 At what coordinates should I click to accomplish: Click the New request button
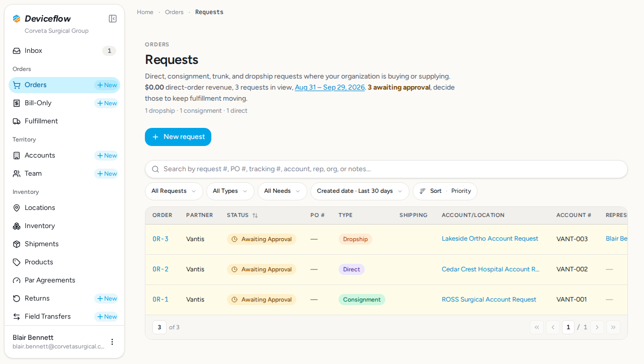tap(178, 137)
